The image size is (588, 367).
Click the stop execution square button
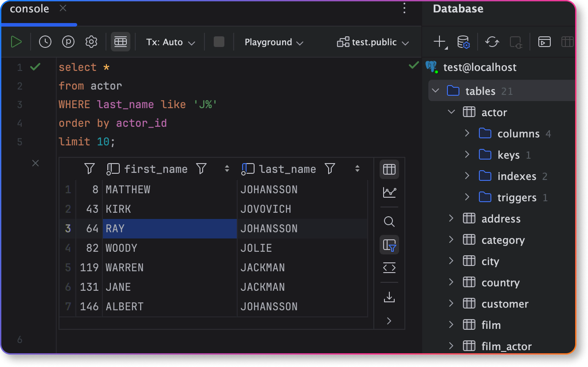[219, 42]
